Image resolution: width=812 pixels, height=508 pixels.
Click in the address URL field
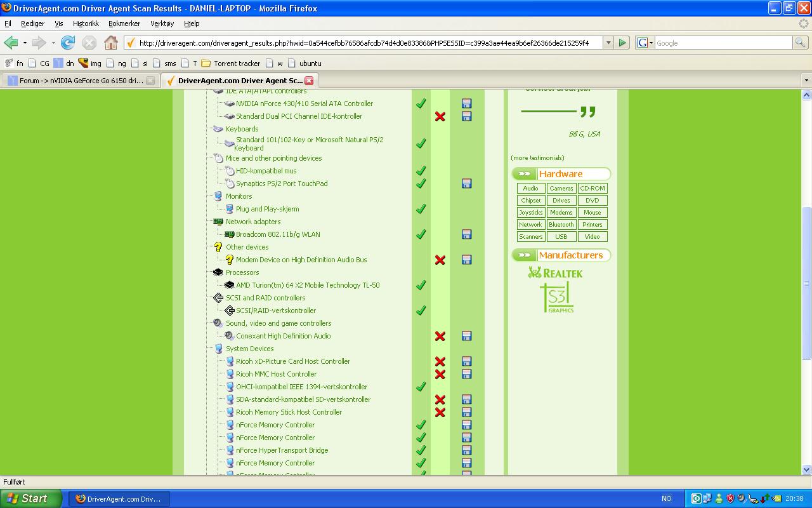370,43
